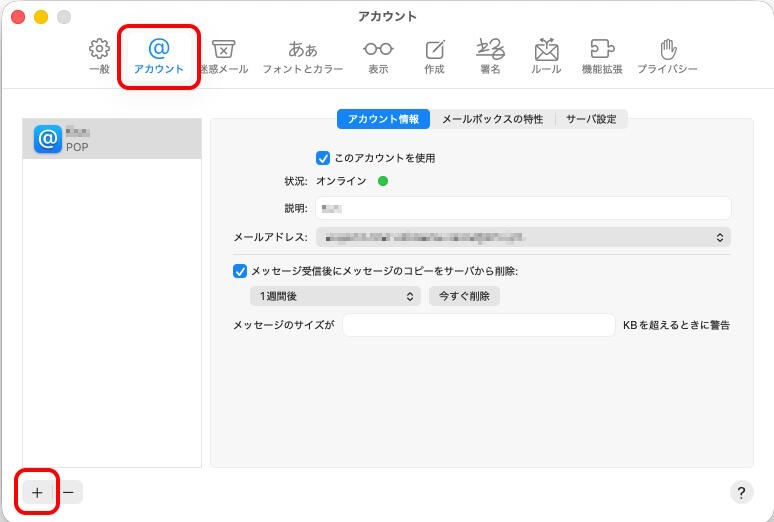Viewport: 774px width, 522px height.
Task: Open the 一般 (General) settings pane
Action: [x=99, y=56]
